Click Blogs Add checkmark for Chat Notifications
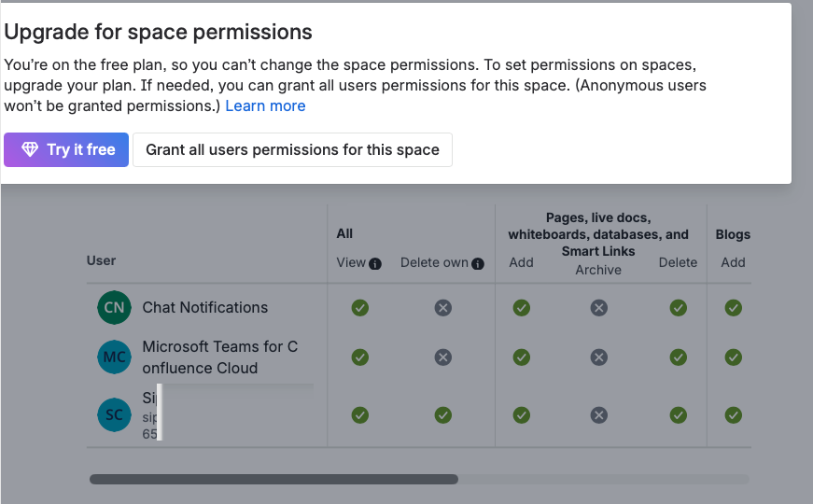 [734, 308]
